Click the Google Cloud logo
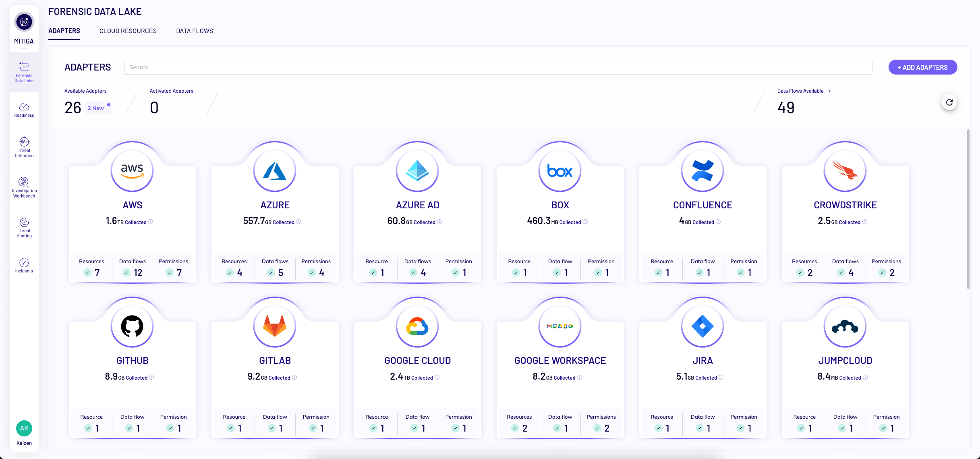 click(x=417, y=326)
